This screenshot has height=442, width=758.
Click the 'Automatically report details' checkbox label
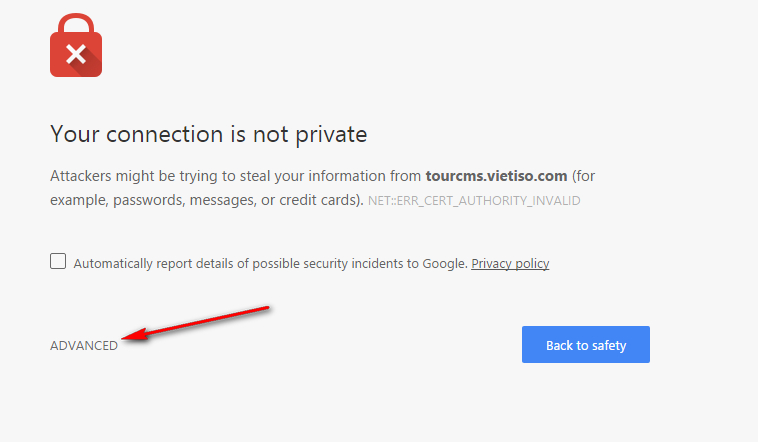pyautogui.click(x=270, y=264)
